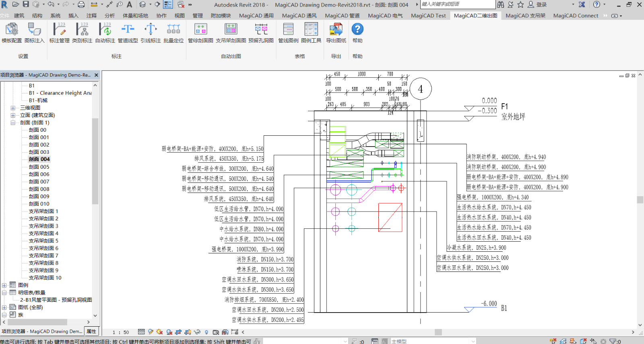Open the 1 : 50 view scale dropdown

(121, 332)
